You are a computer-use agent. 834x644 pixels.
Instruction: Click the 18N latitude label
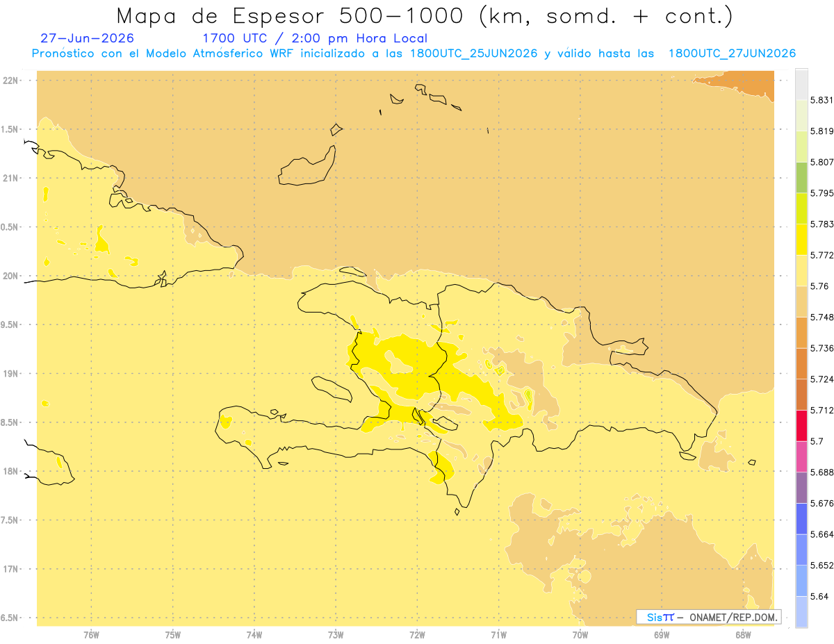11,472
